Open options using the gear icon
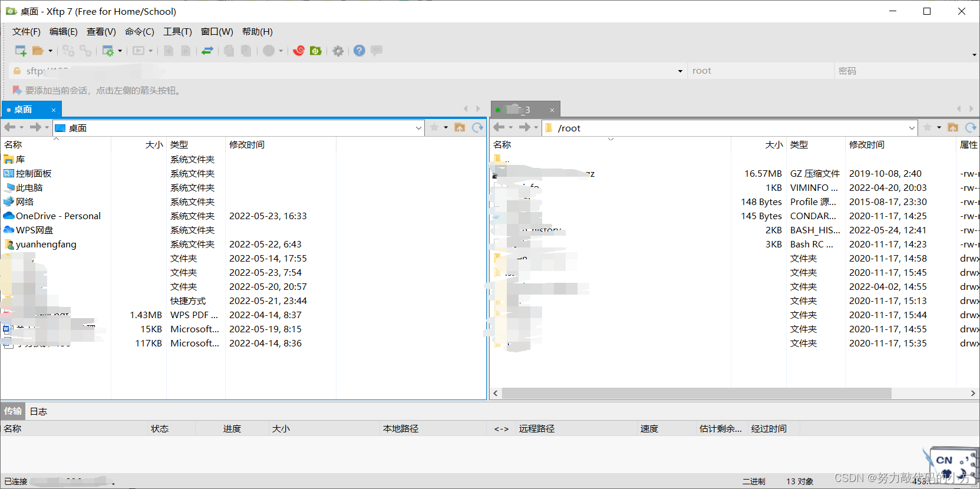Image resolution: width=980 pixels, height=489 pixels. [x=338, y=51]
